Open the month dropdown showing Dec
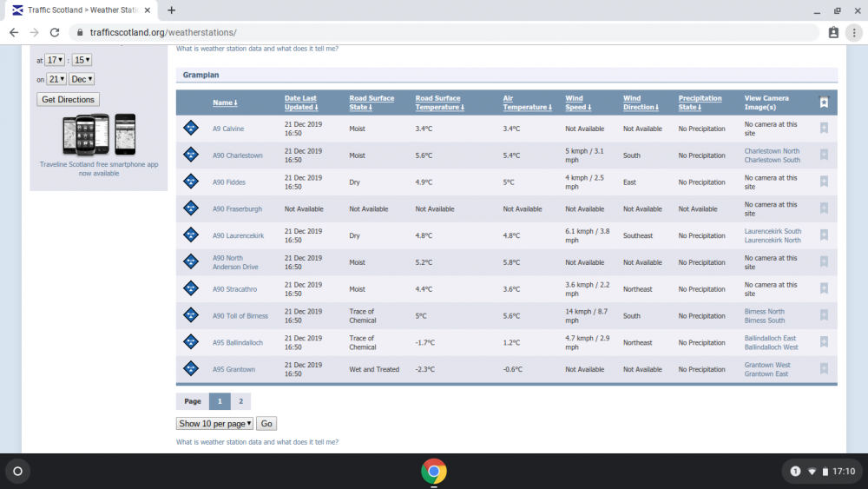The width and height of the screenshot is (868, 489). point(82,79)
